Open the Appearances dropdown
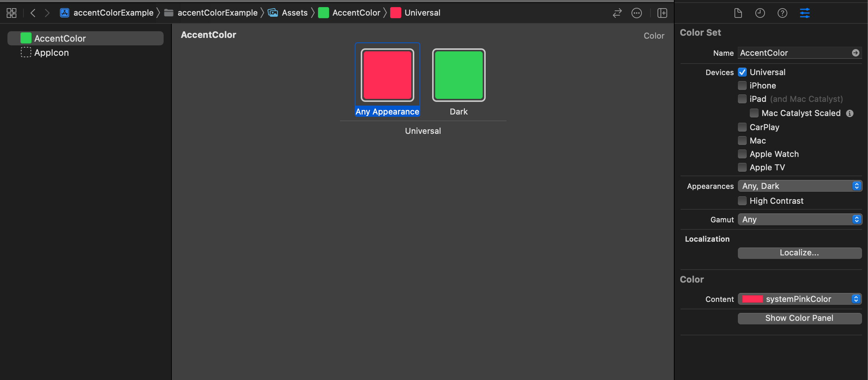The height and width of the screenshot is (380, 868). coord(800,186)
